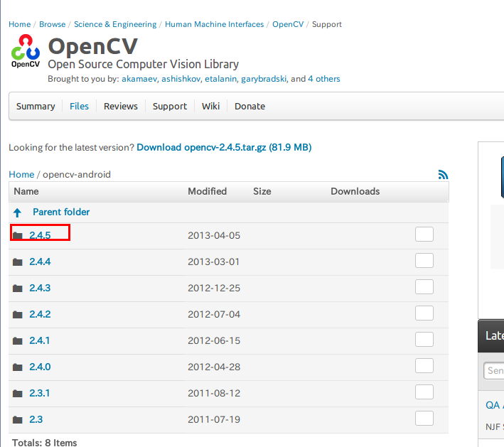This screenshot has width=504, height=447.
Task: Click folder icon next to 2.4.0
Action: [17, 367]
